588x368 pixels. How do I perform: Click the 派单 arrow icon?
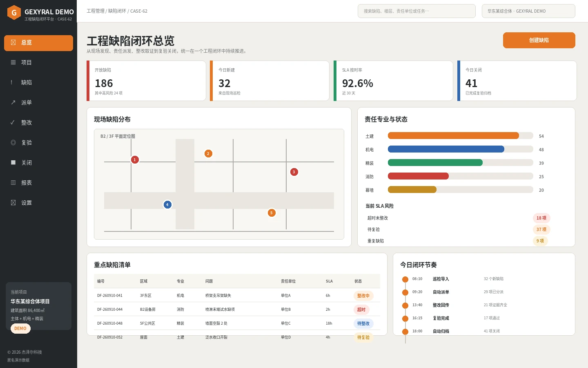click(13, 103)
